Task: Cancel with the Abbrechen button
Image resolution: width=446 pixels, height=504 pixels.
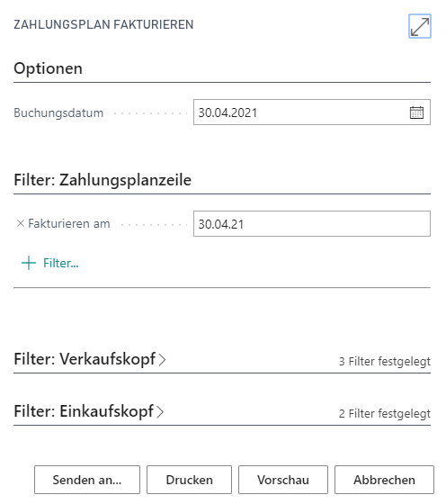Action: click(x=384, y=480)
